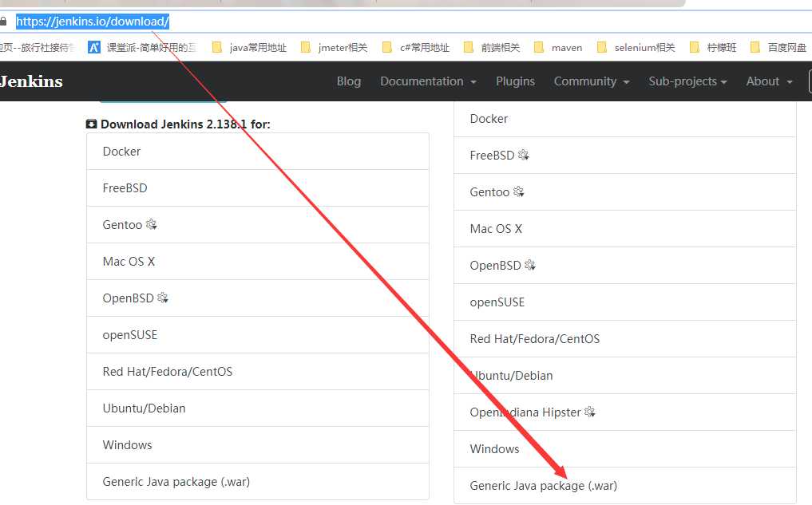
Task: Choose openSUSE in the right download list
Action: click(625, 302)
